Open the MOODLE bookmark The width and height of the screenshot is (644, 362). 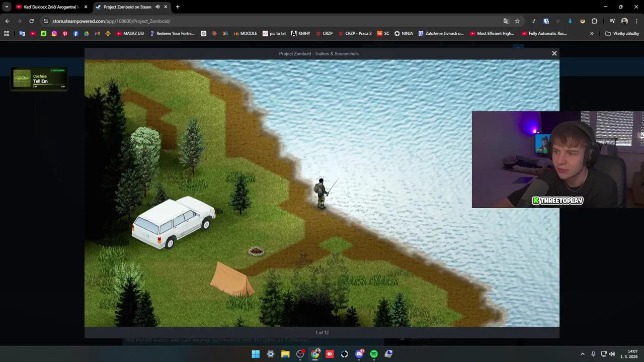coord(246,34)
